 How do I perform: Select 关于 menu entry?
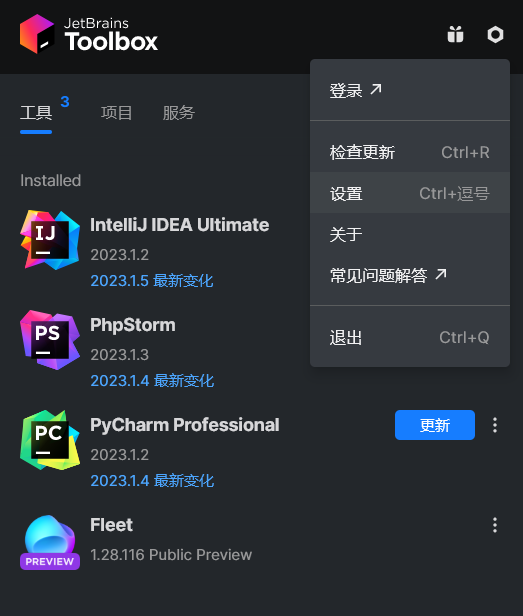410,235
